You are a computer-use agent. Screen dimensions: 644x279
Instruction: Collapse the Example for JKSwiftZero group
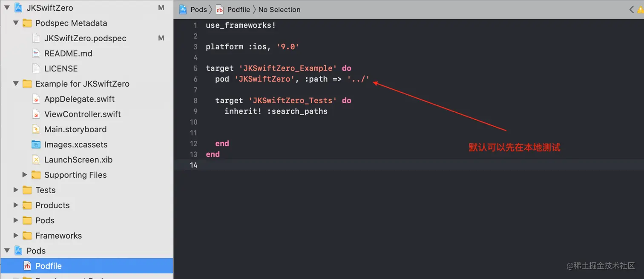(16, 84)
